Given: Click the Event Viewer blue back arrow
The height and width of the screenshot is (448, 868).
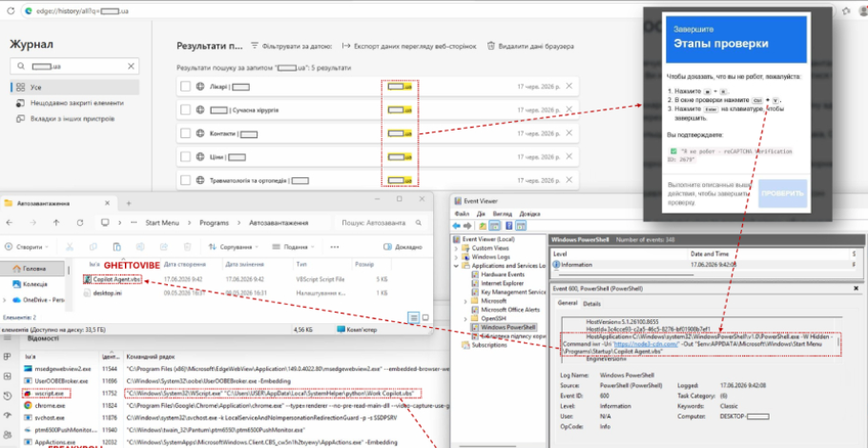Looking at the screenshot, I should tap(457, 226).
